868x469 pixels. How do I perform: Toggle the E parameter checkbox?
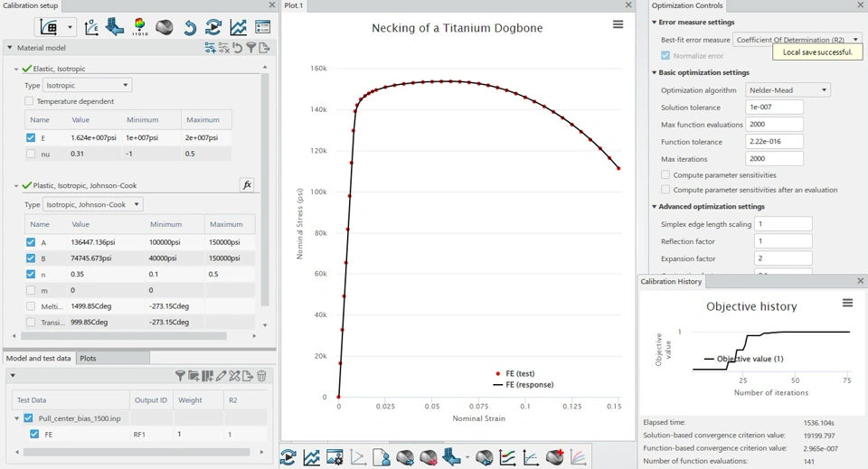(x=31, y=137)
